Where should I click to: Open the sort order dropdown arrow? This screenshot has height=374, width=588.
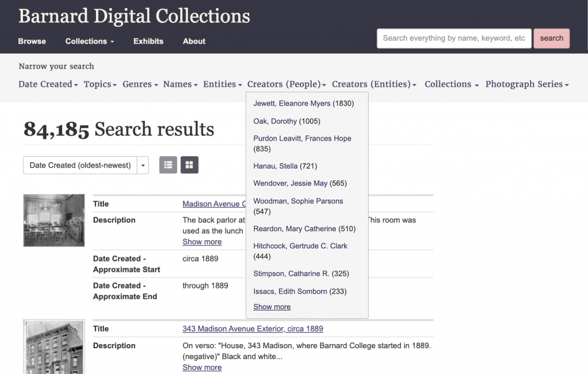pos(143,165)
